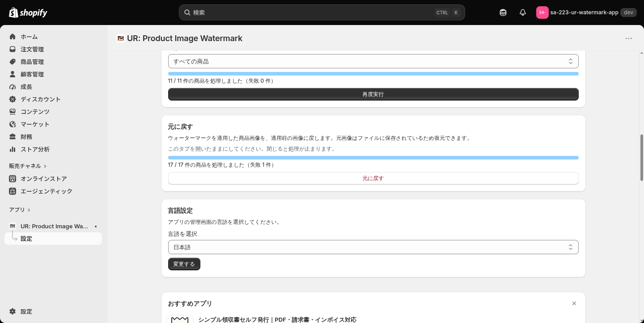Viewport: 644px width, 323px height.
Task: Click the オンラインストア storefront icon
Action: (13, 179)
